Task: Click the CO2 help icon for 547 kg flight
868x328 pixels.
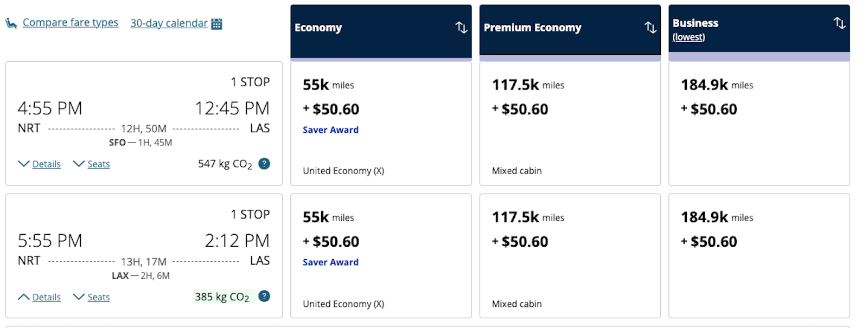Action: tap(264, 164)
